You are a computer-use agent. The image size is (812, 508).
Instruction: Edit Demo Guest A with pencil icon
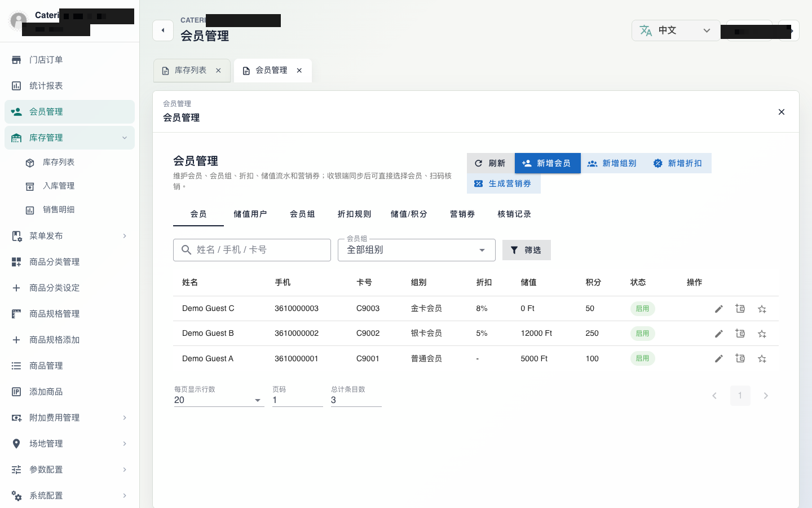[718, 358]
